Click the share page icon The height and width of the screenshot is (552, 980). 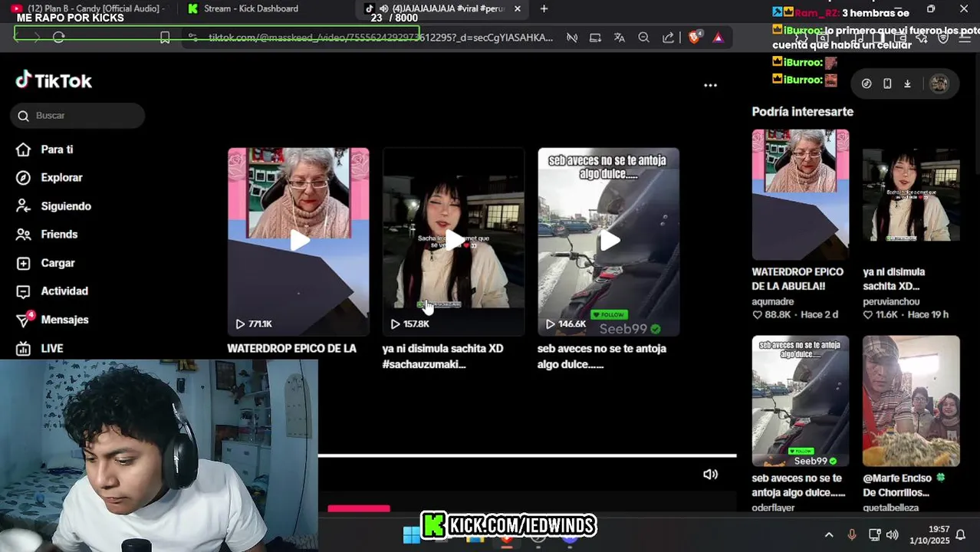pyautogui.click(x=668, y=37)
